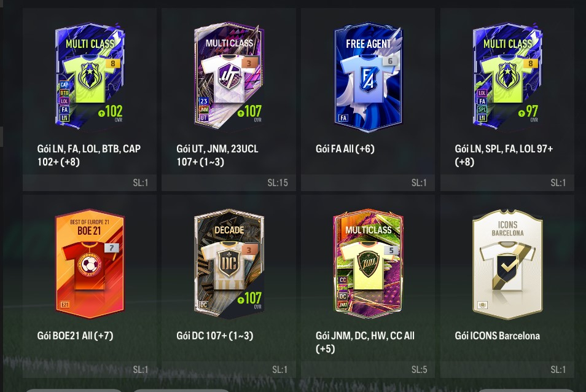
Task: Click Gói LN, SPL, FA, LOL 97+ label
Action: coord(504,155)
